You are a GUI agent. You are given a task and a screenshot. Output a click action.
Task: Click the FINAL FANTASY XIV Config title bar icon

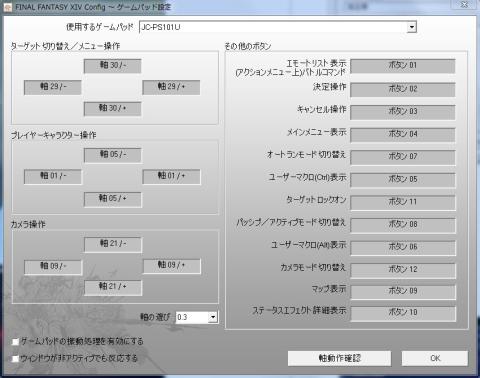point(7,7)
